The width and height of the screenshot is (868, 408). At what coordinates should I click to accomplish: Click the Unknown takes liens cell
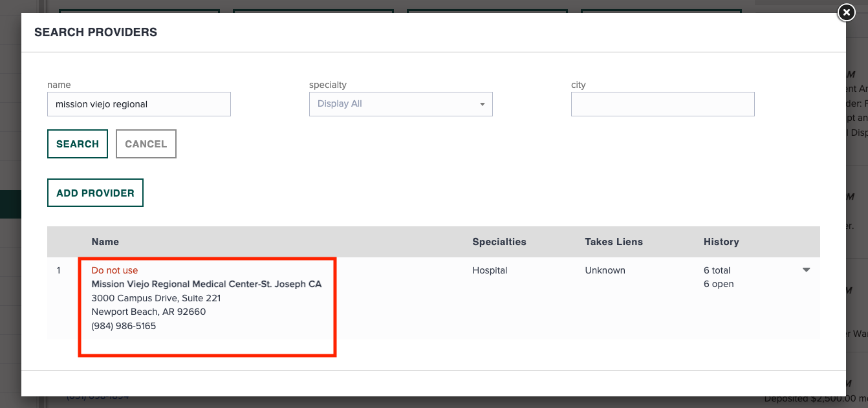tap(605, 270)
